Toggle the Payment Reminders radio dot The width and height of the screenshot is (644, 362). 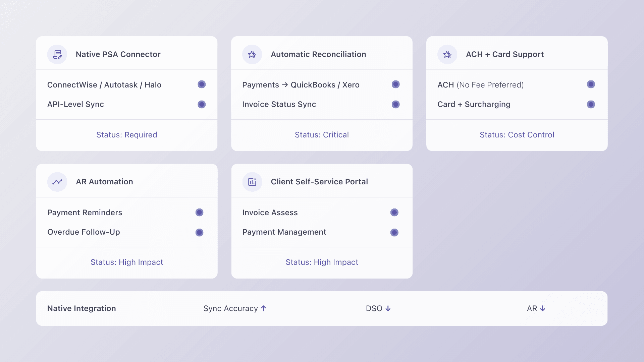[x=200, y=213]
